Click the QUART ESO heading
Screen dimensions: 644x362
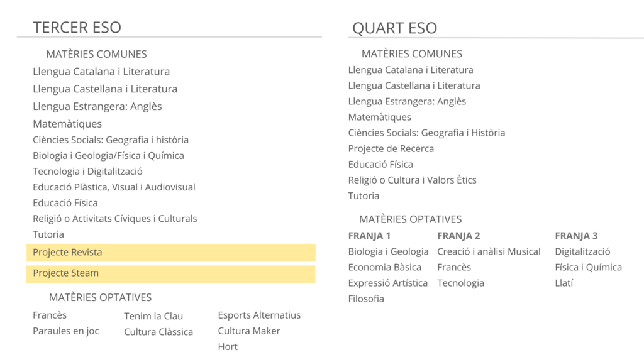click(x=394, y=28)
